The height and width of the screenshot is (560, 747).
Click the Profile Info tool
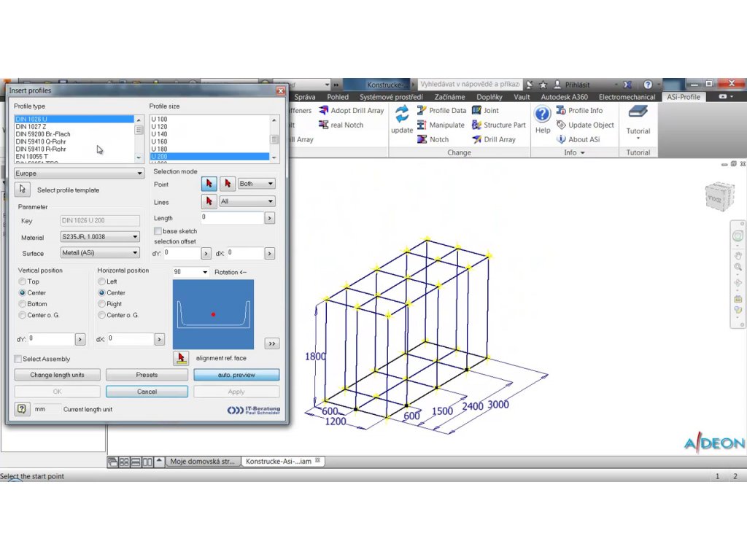click(x=579, y=111)
